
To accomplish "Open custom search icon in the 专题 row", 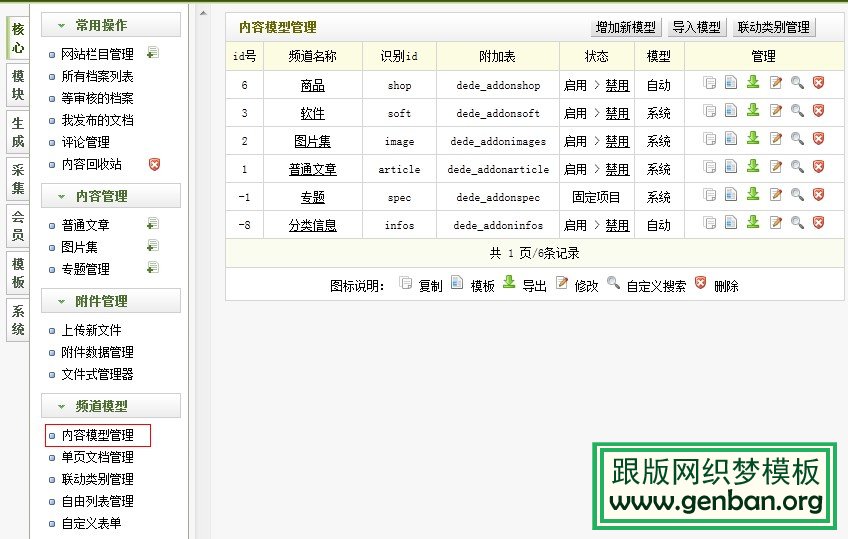I will 796,195.
